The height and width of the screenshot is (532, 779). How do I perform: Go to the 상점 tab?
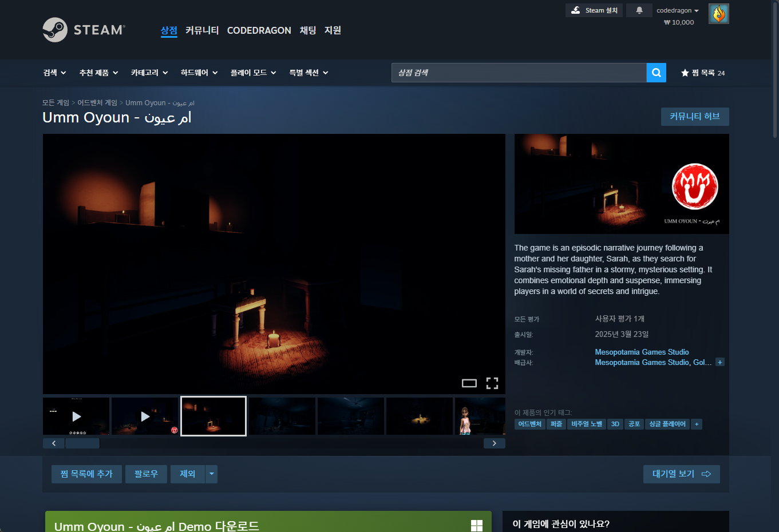tap(169, 30)
